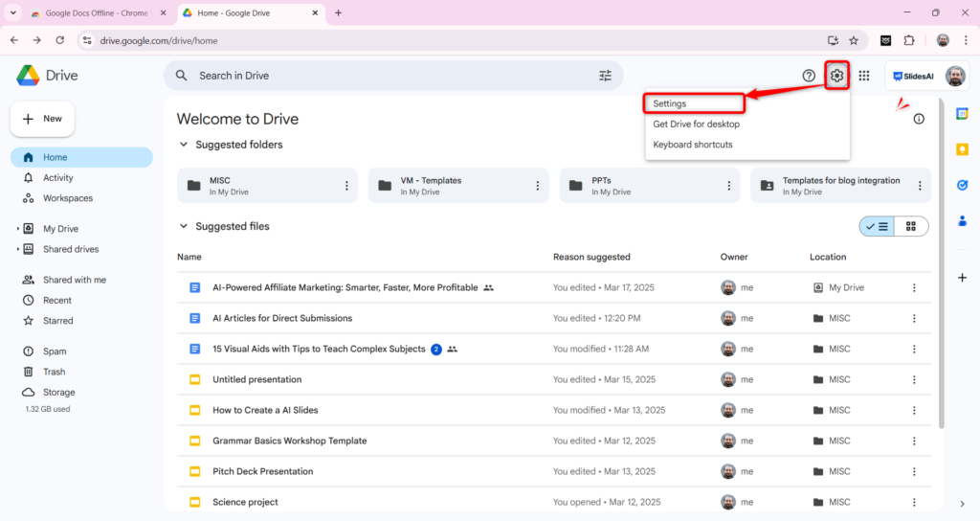Click the info details icon
The width and height of the screenshot is (980, 521).
coord(919,119)
